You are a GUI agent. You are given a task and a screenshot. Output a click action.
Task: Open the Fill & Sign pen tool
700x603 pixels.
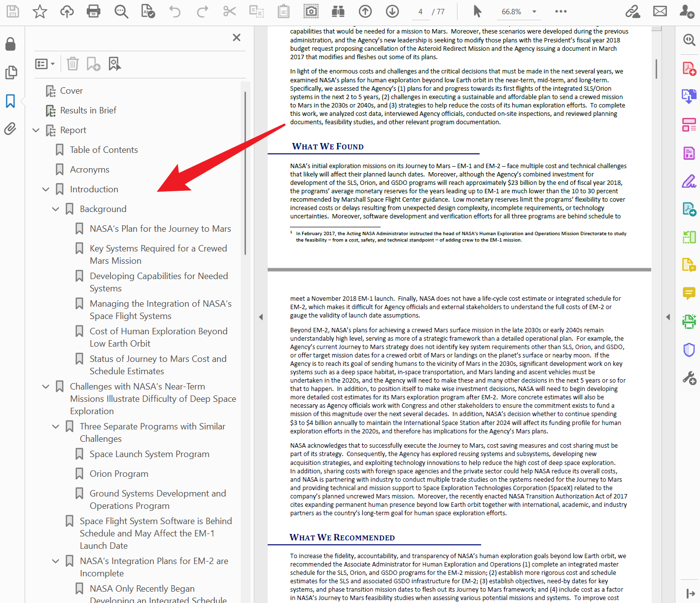coord(689,181)
